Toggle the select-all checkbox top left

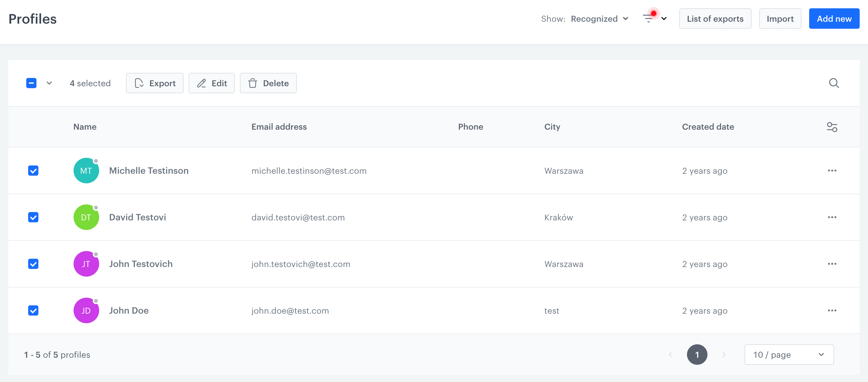point(32,83)
